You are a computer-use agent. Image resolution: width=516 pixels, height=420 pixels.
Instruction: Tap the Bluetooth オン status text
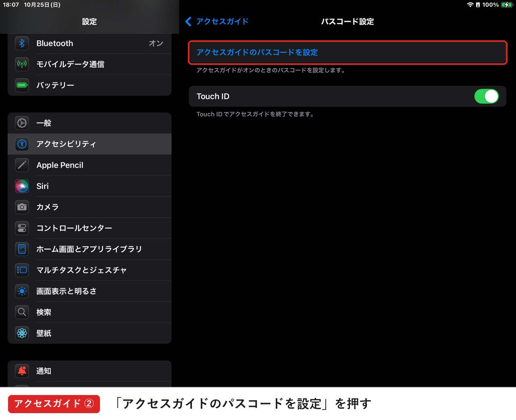click(156, 43)
